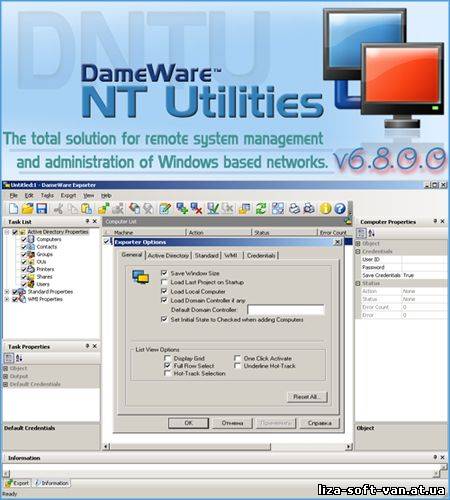This screenshot has height=500, width=450.
Task: Click the Print toolbar icon
Action: click(x=294, y=209)
